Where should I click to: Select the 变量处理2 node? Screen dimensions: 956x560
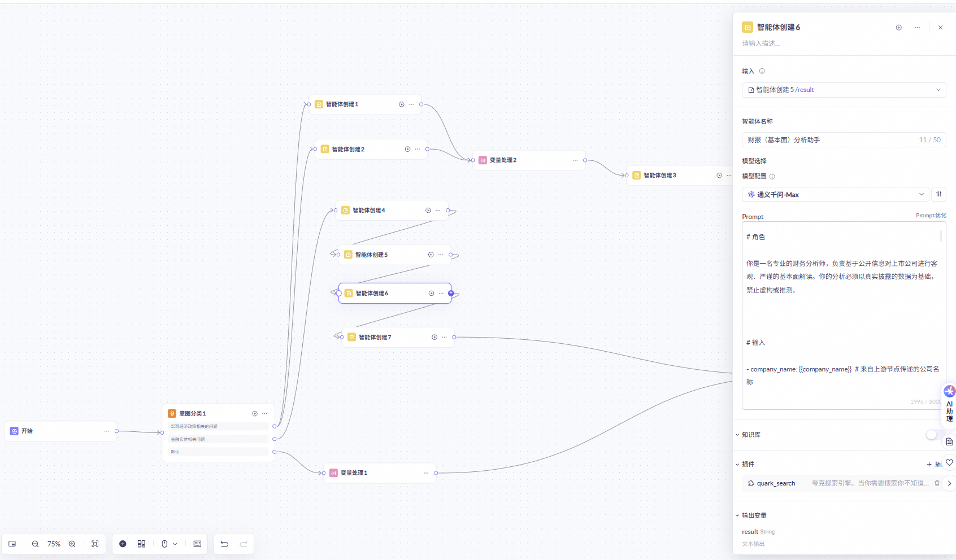coord(528,160)
